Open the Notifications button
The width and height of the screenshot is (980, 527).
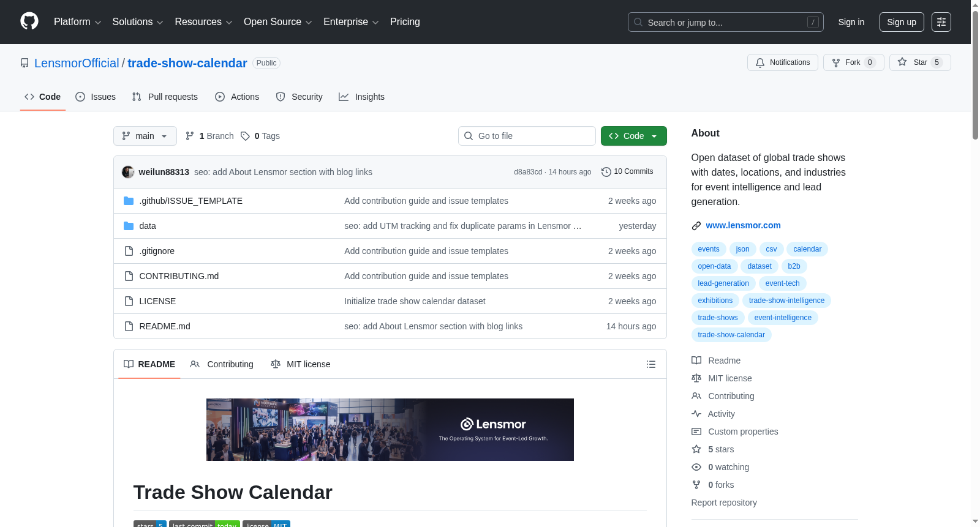[783, 62]
